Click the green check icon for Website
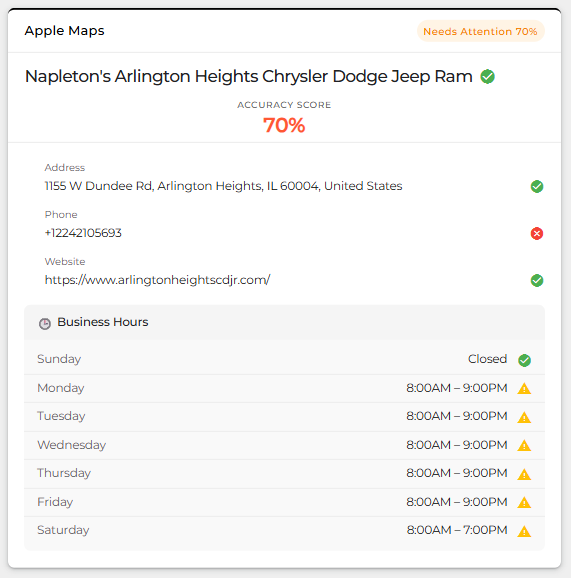The width and height of the screenshot is (571, 578). click(x=537, y=281)
